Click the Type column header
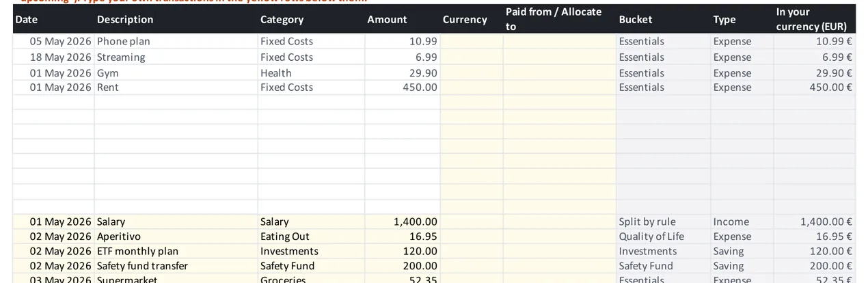Viewport: 868px width, 283px height. [742, 19]
